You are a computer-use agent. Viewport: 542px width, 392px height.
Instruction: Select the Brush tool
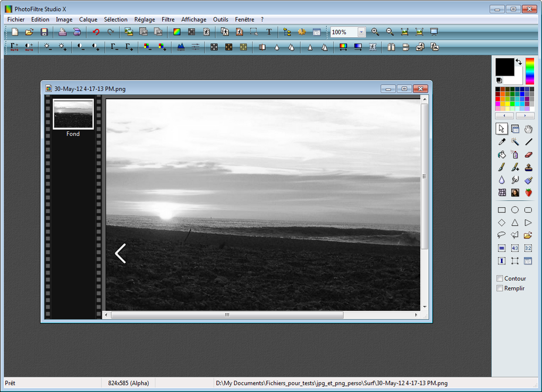[502, 167]
